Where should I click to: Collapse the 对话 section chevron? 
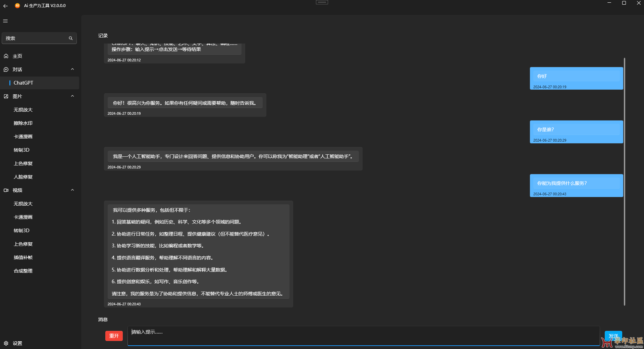coord(72,69)
